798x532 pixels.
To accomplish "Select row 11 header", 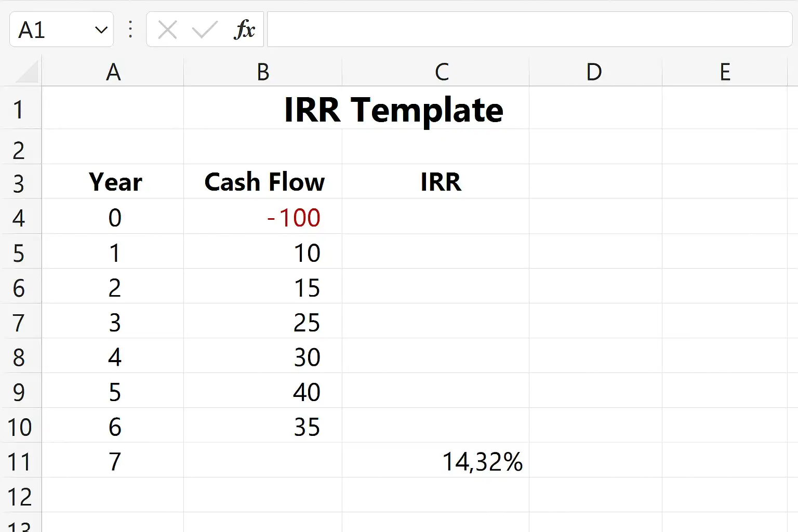I will [x=20, y=461].
